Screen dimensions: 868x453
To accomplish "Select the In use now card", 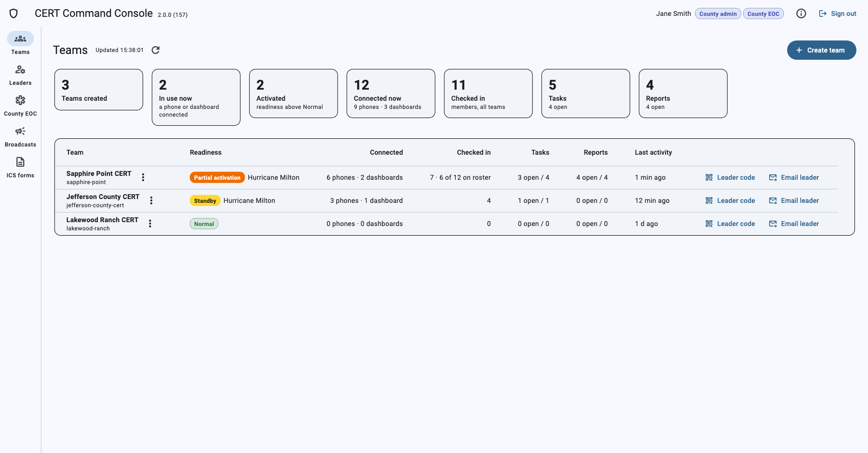I will pyautogui.click(x=196, y=97).
